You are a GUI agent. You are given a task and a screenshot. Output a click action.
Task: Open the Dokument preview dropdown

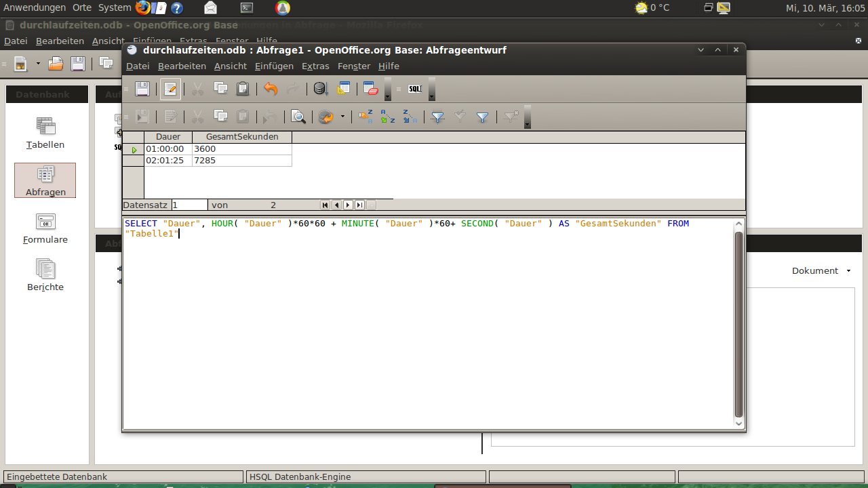pyautogui.click(x=848, y=271)
